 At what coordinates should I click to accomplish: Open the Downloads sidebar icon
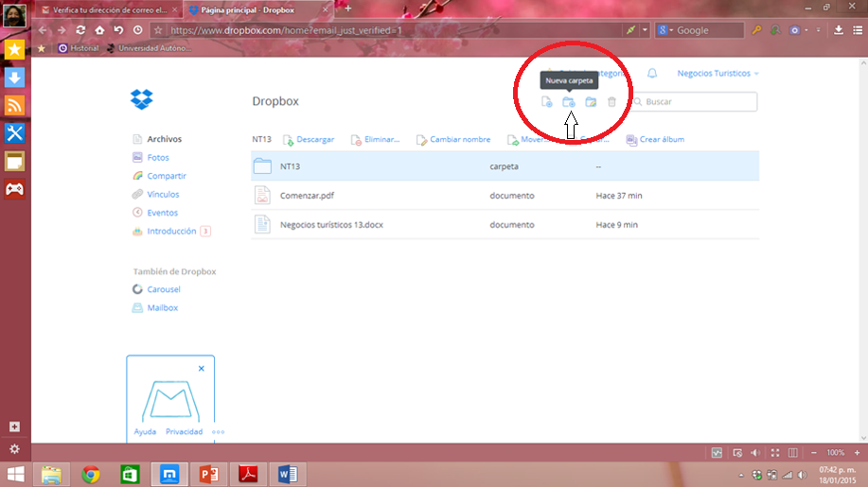[14, 78]
